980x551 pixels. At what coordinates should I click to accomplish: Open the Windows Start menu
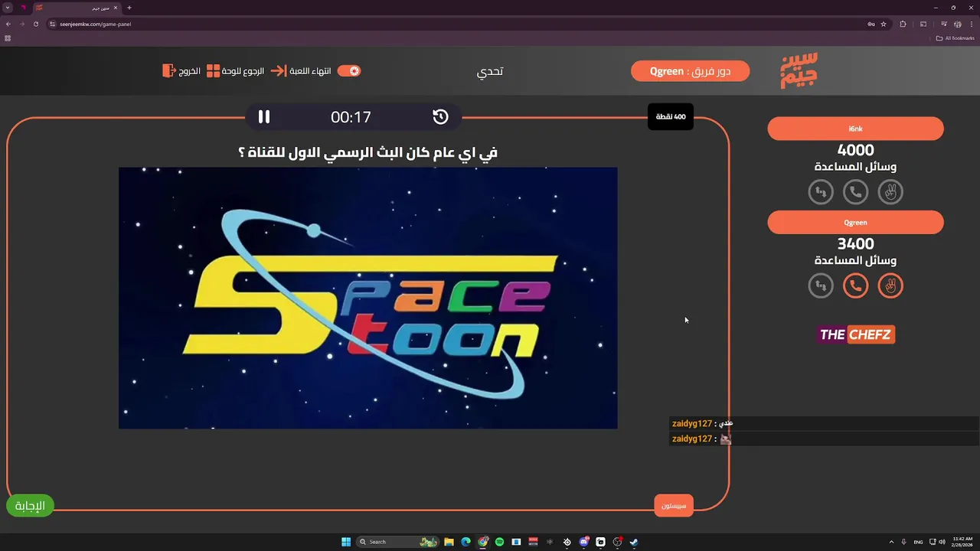(346, 542)
